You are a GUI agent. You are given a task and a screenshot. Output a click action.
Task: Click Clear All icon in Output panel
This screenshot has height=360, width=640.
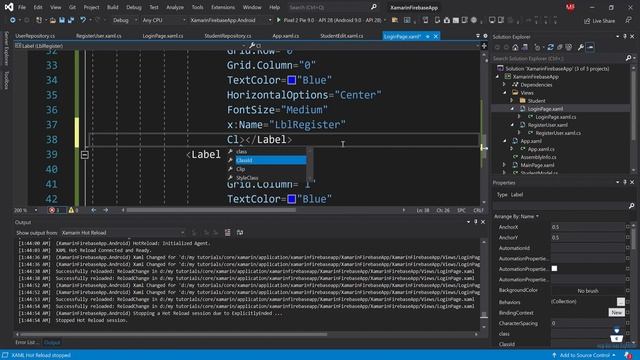pos(227,233)
